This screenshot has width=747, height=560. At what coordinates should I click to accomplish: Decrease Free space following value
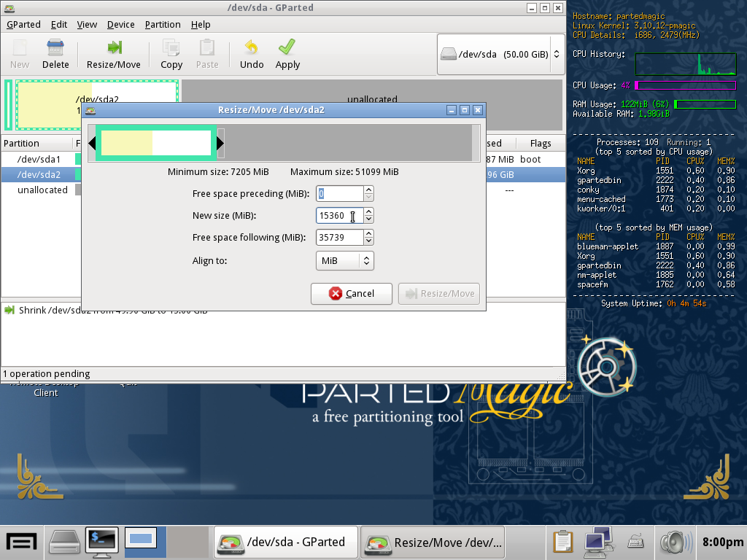click(x=368, y=241)
